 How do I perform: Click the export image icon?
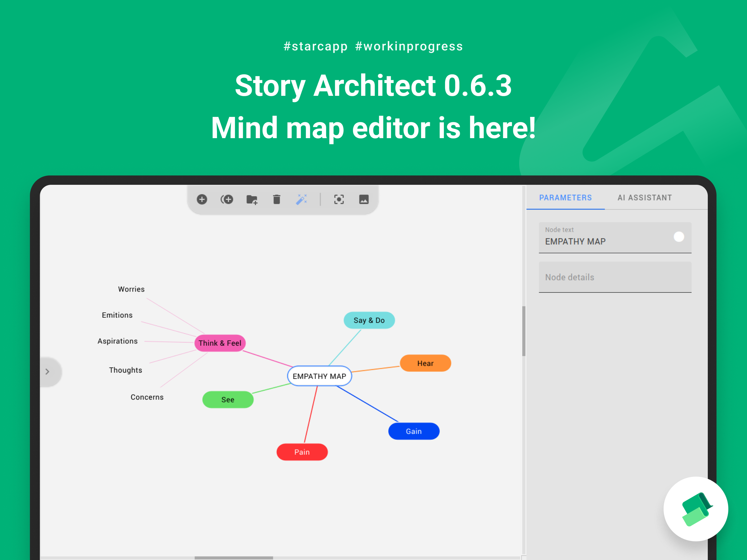pyautogui.click(x=364, y=199)
